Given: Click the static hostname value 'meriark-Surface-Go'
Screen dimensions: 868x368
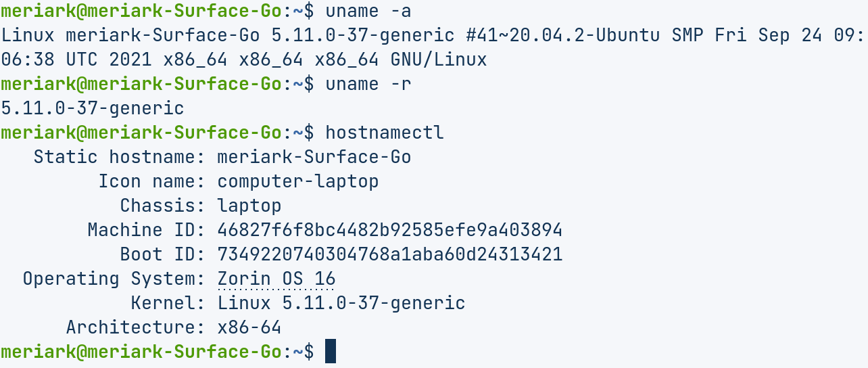Looking at the screenshot, I should click(314, 157).
